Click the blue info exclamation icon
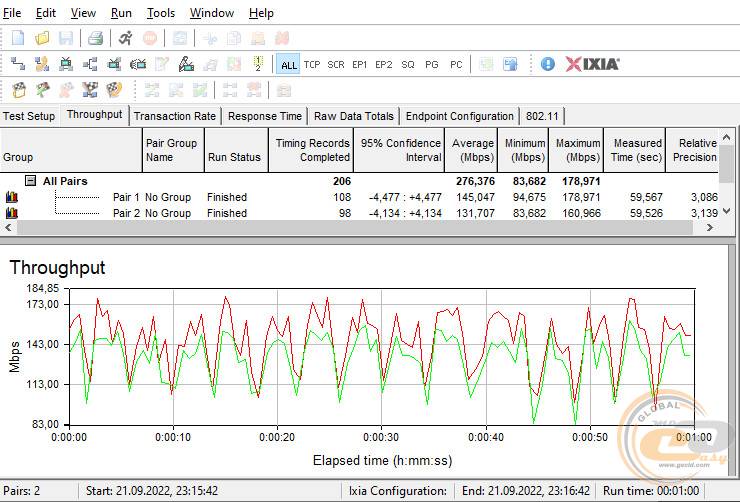The width and height of the screenshot is (740, 502). (x=547, y=64)
